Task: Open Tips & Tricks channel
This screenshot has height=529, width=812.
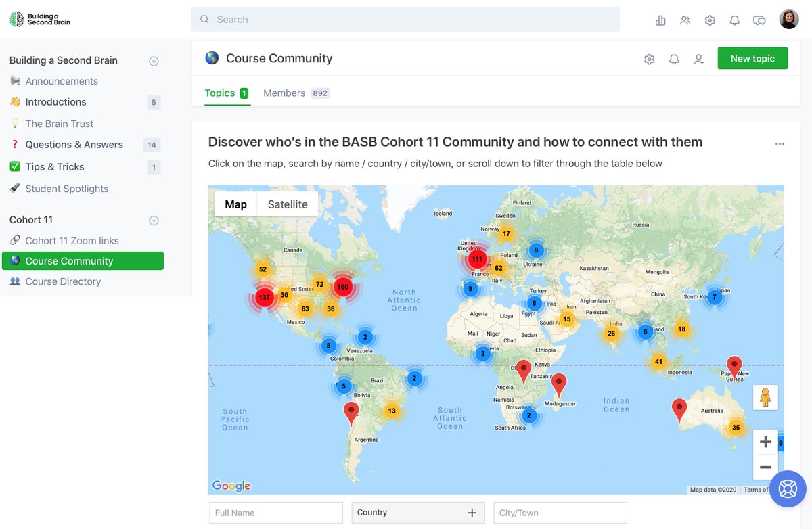Action: [55, 167]
